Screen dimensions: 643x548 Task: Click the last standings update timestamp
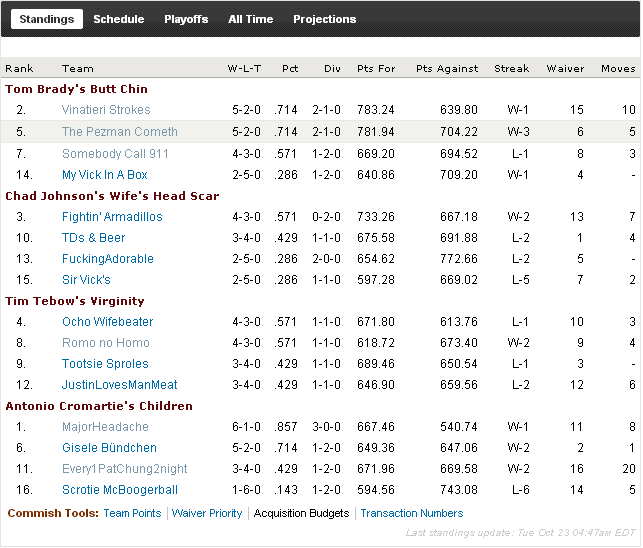pos(520,532)
